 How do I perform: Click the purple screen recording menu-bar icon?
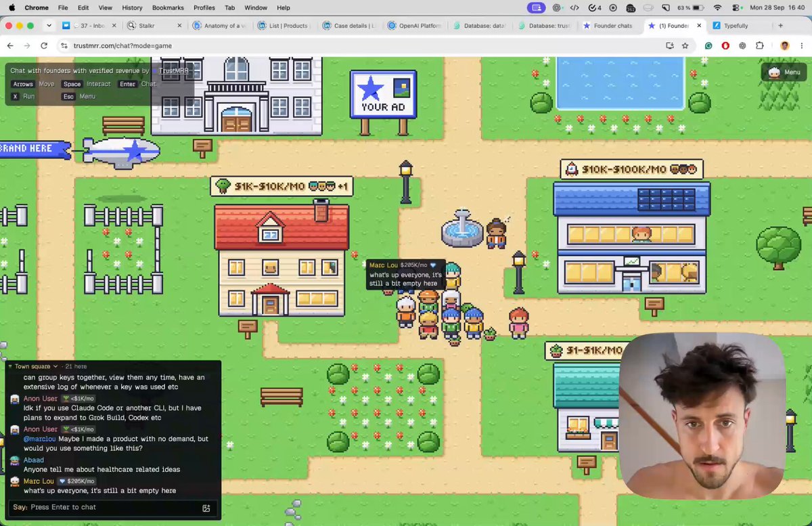pos(537,7)
